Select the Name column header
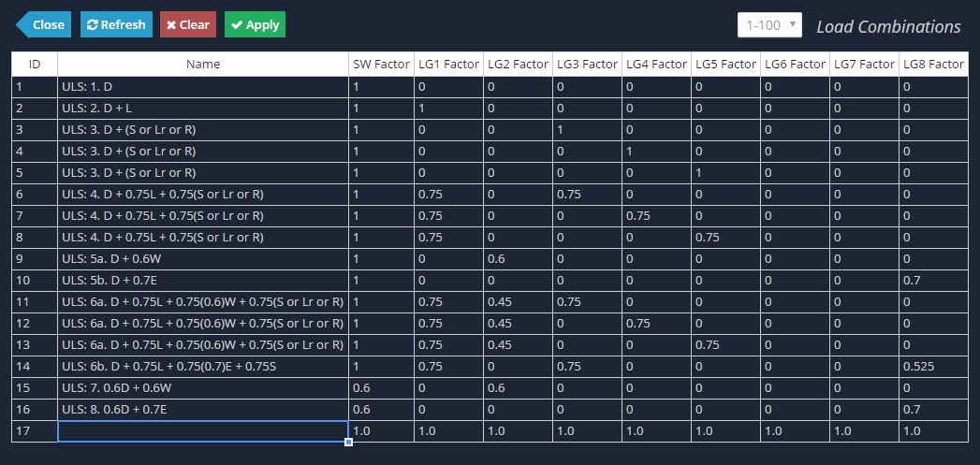The height and width of the screenshot is (465, 980). click(203, 65)
